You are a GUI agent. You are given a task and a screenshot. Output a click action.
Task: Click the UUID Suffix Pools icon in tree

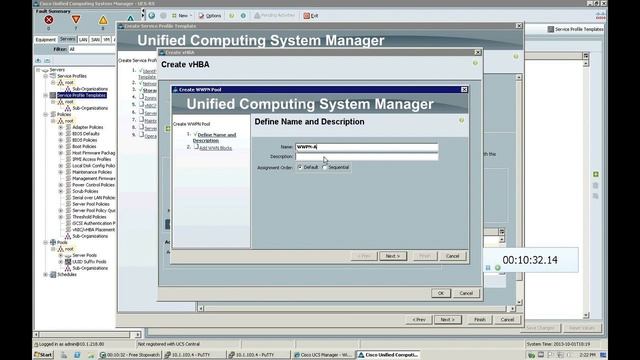coord(68,262)
